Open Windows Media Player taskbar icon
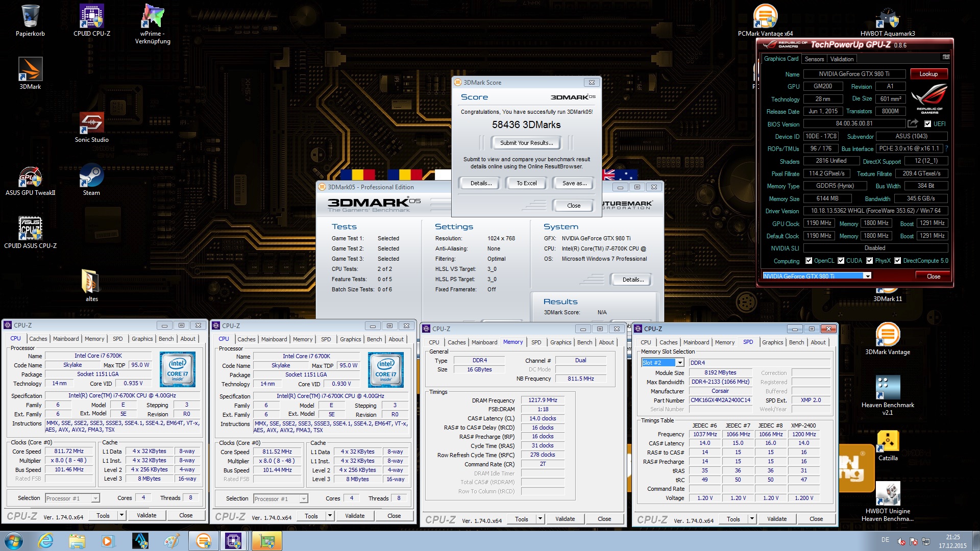The image size is (980, 551). 108,541
